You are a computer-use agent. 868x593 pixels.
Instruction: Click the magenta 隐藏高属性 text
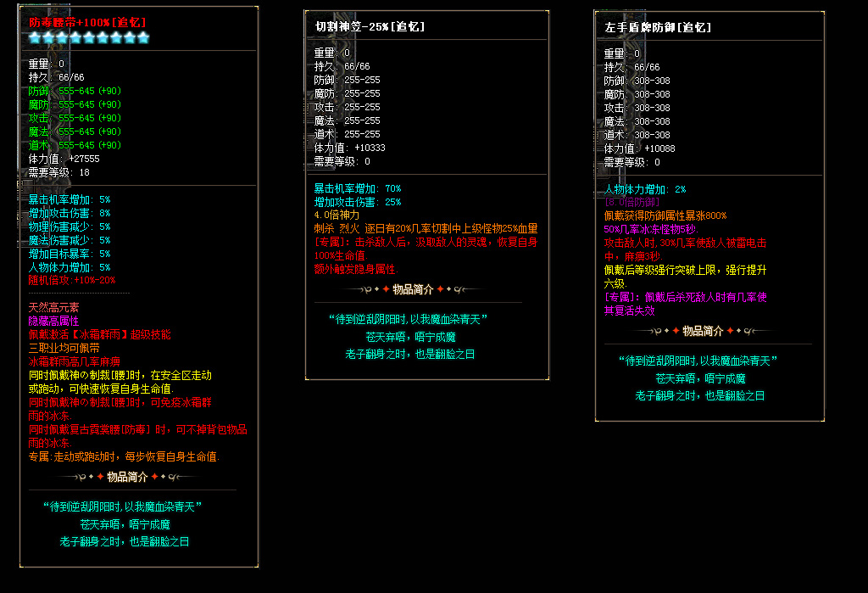click(x=53, y=321)
